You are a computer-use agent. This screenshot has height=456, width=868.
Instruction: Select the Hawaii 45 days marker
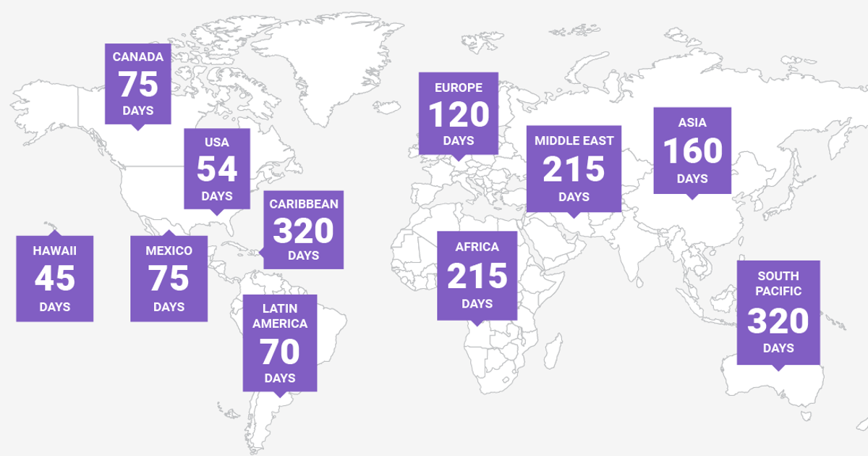click(x=54, y=279)
